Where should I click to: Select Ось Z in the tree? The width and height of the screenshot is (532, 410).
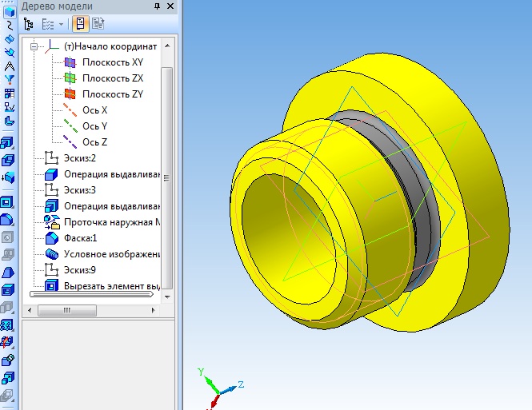[x=94, y=142]
